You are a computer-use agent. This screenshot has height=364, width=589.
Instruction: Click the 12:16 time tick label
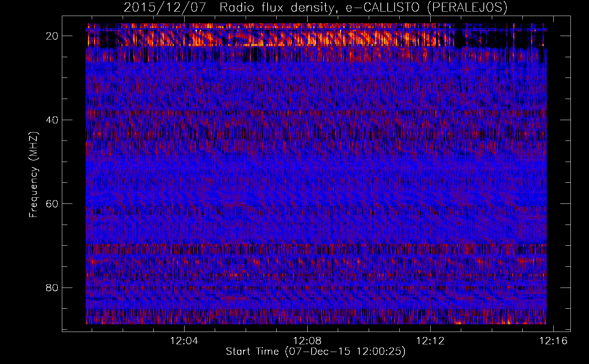click(553, 341)
